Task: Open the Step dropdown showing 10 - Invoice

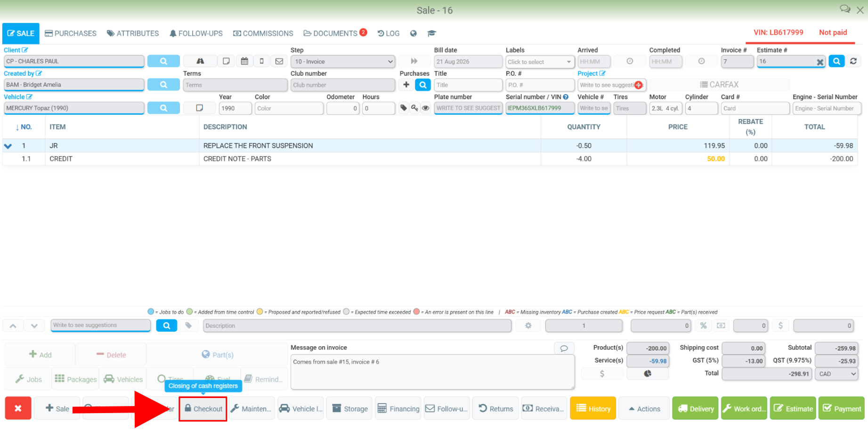Action: [x=343, y=62]
